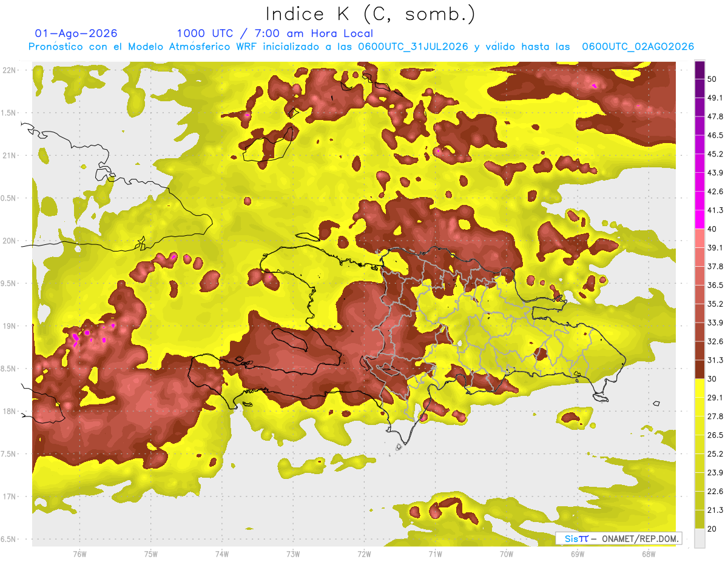Click the '74W' longitude axis label
Image resolution: width=728 pixels, height=562 pixels.
(222, 554)
